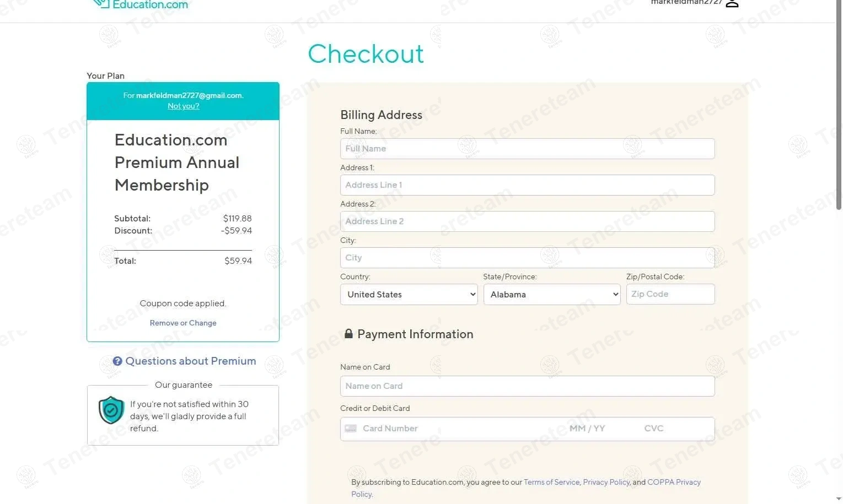Click the Name on Card field

coord(527,386)
